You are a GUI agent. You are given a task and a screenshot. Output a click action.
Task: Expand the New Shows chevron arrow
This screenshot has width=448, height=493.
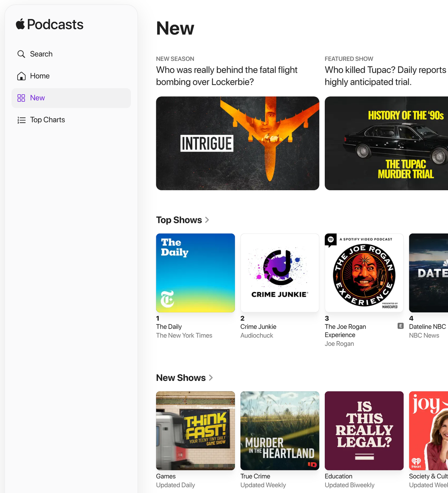pos(211,378)
